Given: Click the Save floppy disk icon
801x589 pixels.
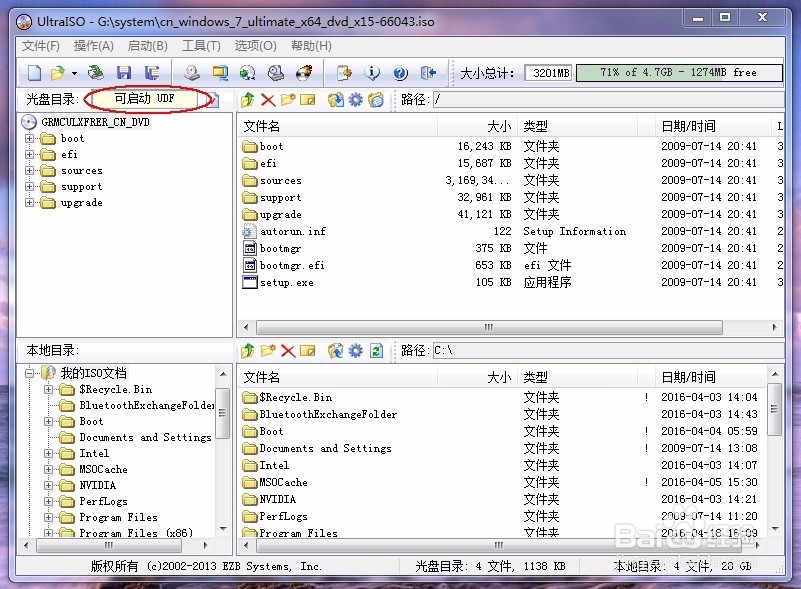Looking at the screenshot, I should pyautogui.click(x=124, y=73).
